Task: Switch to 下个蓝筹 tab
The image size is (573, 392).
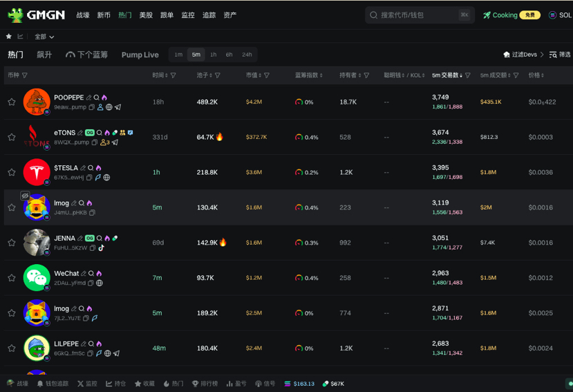Action: 86,55
